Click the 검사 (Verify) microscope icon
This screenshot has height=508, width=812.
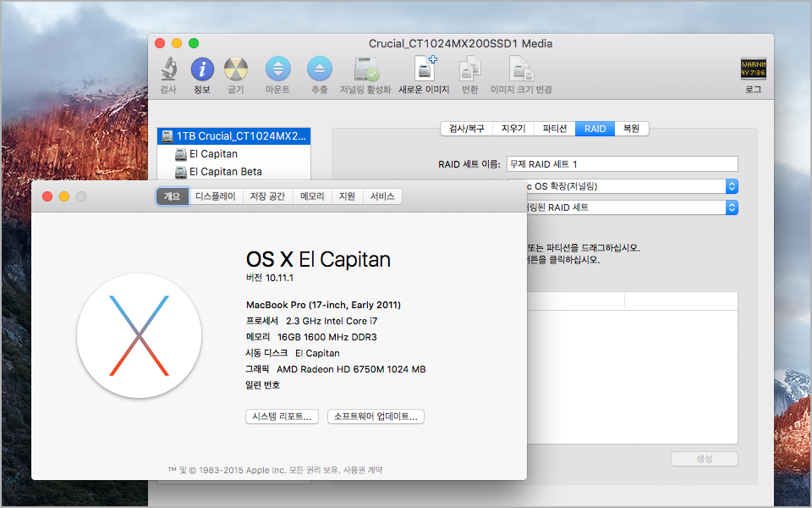[x=168, y=69]
